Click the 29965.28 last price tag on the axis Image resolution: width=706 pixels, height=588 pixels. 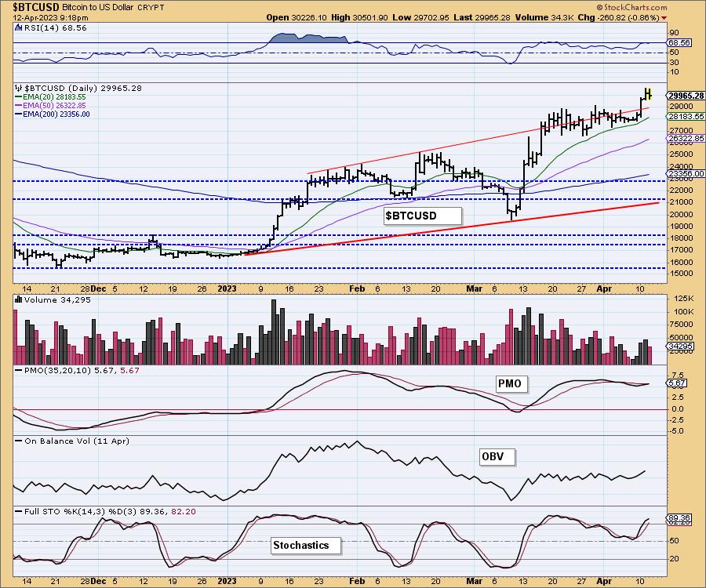pos(686,96)
